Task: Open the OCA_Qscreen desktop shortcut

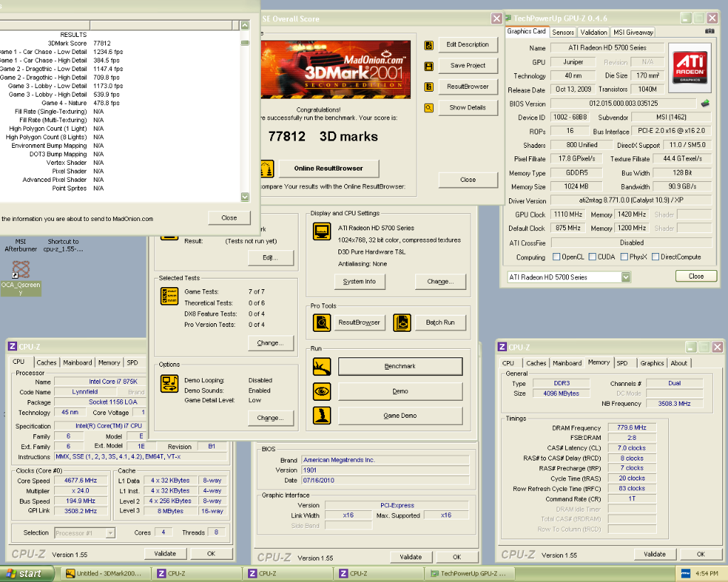Action: (21, 269)
